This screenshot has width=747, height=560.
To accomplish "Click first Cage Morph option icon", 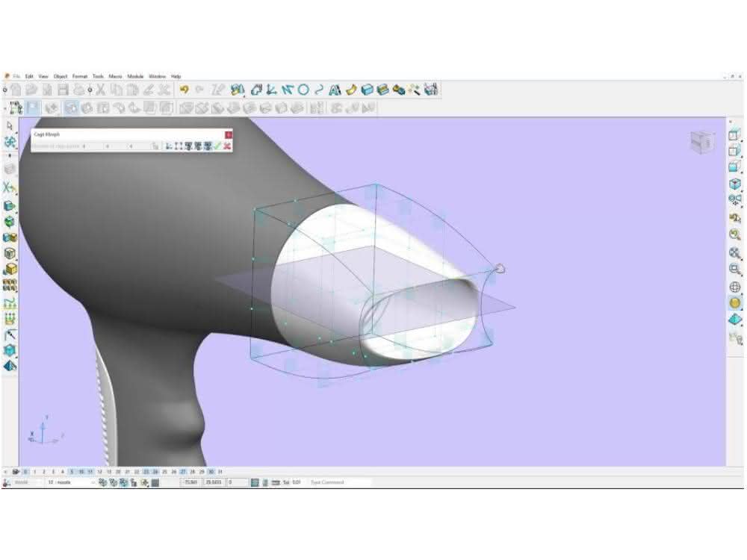I will coord(169,146).
